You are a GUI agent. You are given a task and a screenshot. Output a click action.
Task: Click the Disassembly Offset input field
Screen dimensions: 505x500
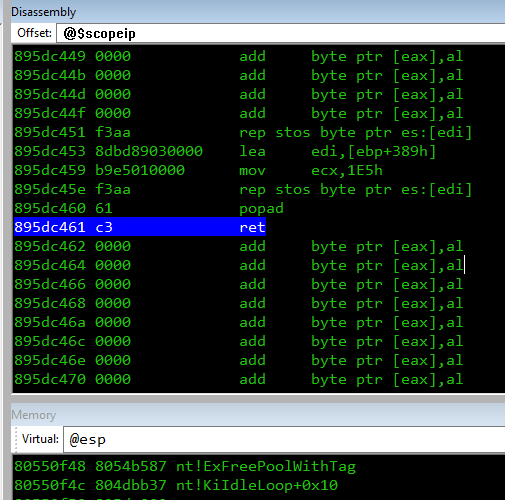[x=281, y=33]
